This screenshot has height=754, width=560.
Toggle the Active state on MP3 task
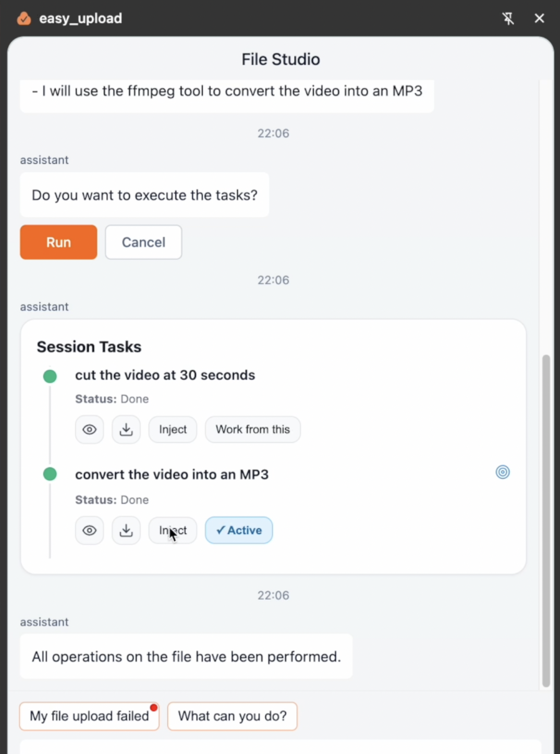point(239,530)
